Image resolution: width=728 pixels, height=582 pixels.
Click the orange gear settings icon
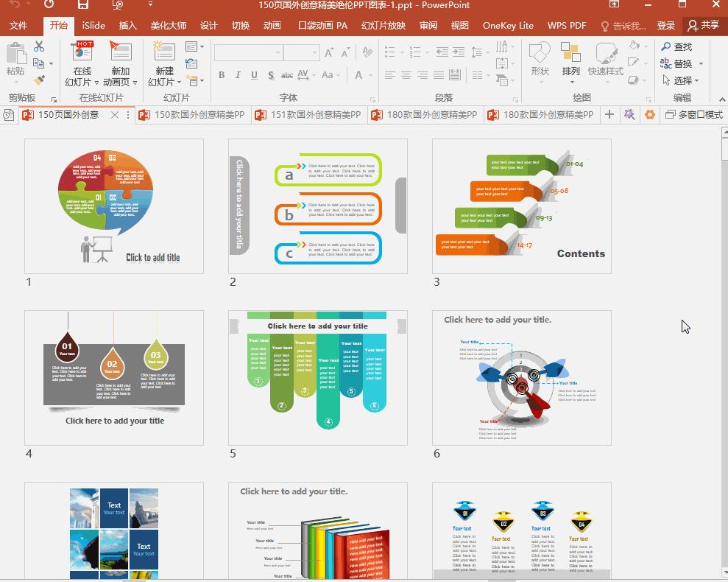pyautogui.click(x=650, y=114)
